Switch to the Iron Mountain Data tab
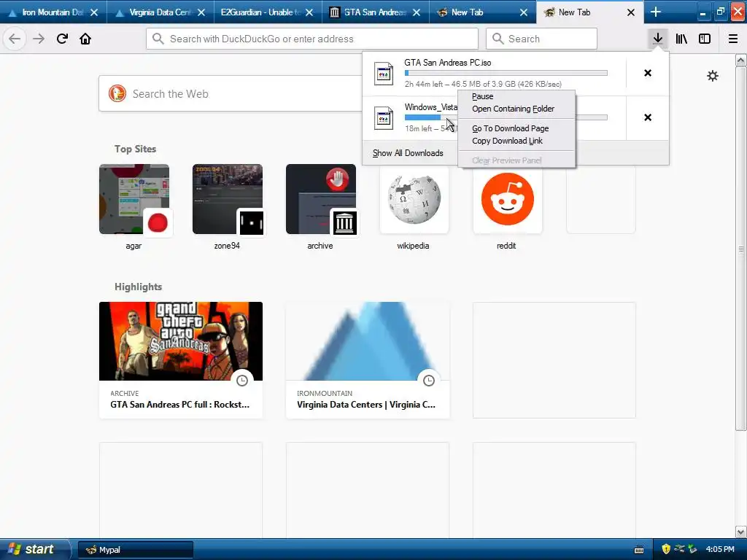This screenshot has width=747, height=560. click(x=53, y=12)
